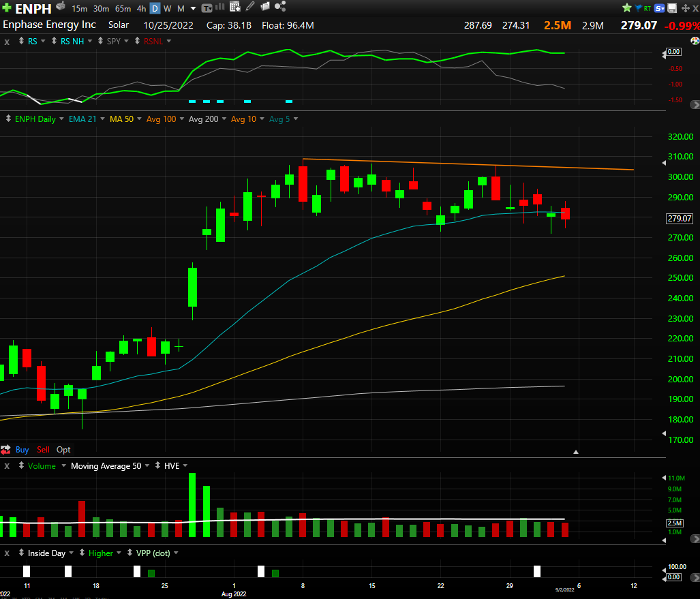Open the Avg 200 dropdown
The width and height of the screenshot is (700, 599).
224,119
